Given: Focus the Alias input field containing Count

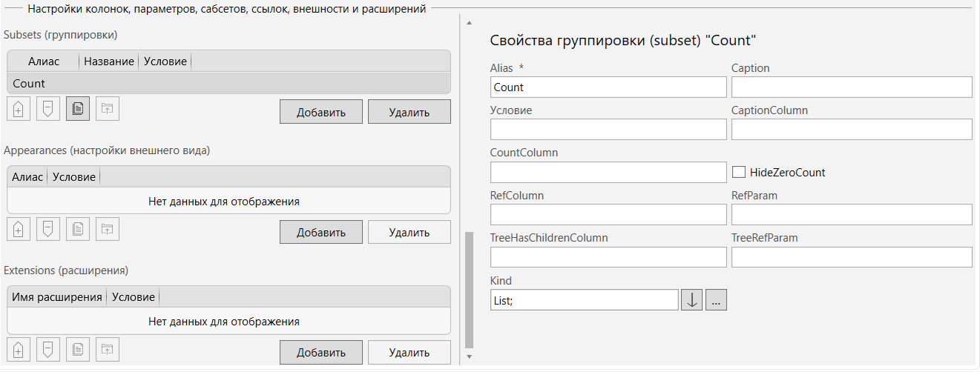Looking at the screenshot, I should point(608,87).
